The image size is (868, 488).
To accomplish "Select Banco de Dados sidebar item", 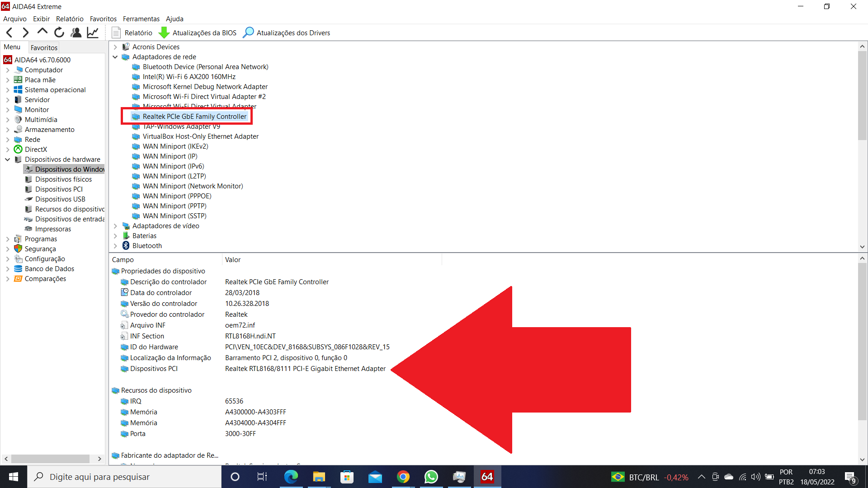I will point(49,269).
